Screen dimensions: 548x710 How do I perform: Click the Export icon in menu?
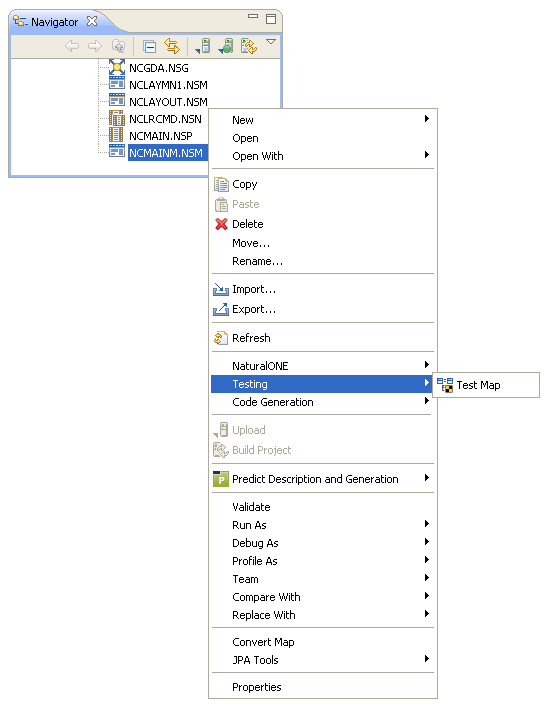[x=221, y=309]
